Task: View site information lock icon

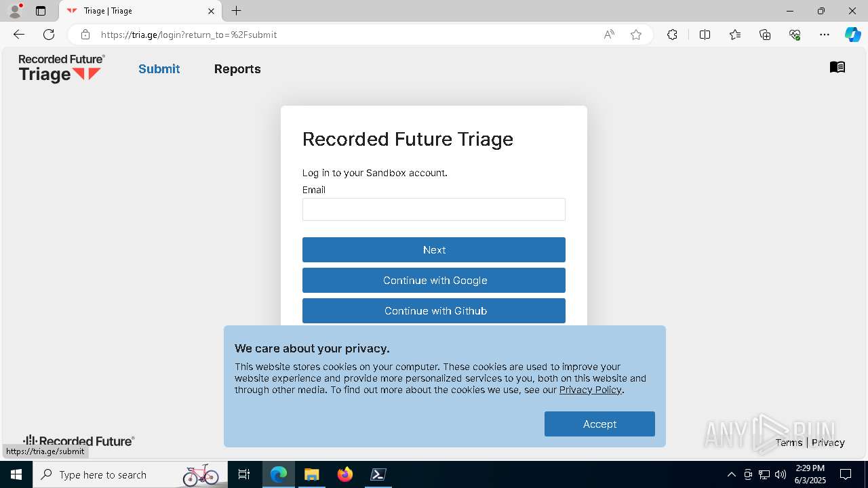Action: point(85,35)
